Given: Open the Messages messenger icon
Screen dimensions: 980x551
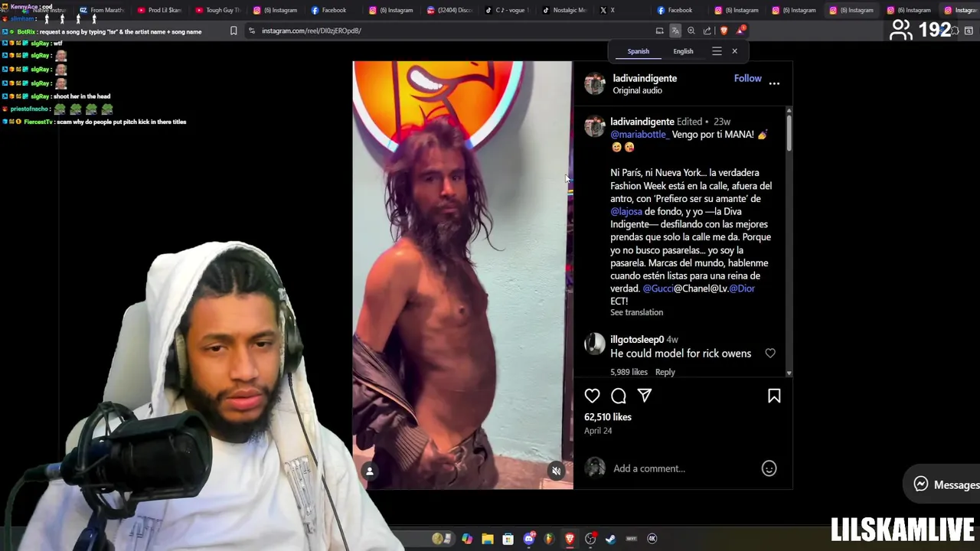Looking at the screenshot, I should pos(921,484).
